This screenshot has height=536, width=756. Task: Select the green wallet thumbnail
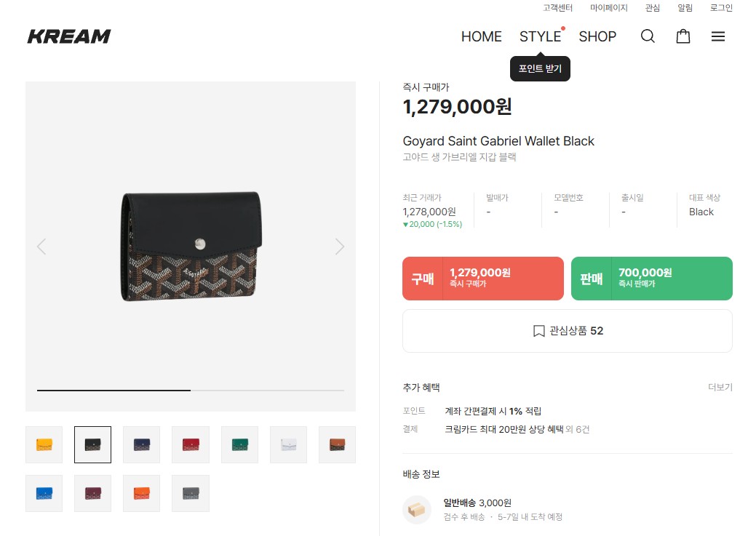coord(239,444)
